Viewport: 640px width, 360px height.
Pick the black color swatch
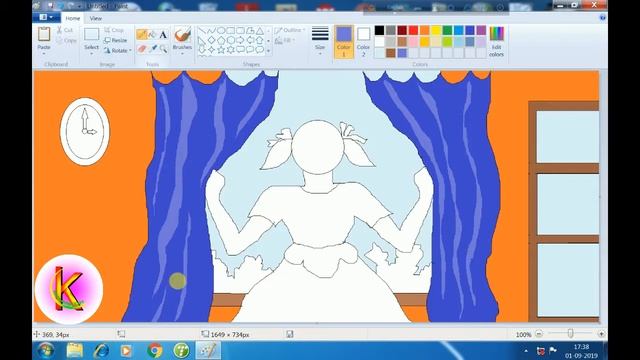click(x=379, y=30)
